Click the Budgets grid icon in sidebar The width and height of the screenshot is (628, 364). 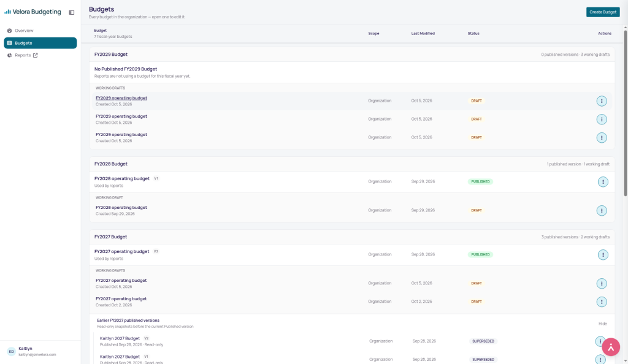(x=9, y=43)
